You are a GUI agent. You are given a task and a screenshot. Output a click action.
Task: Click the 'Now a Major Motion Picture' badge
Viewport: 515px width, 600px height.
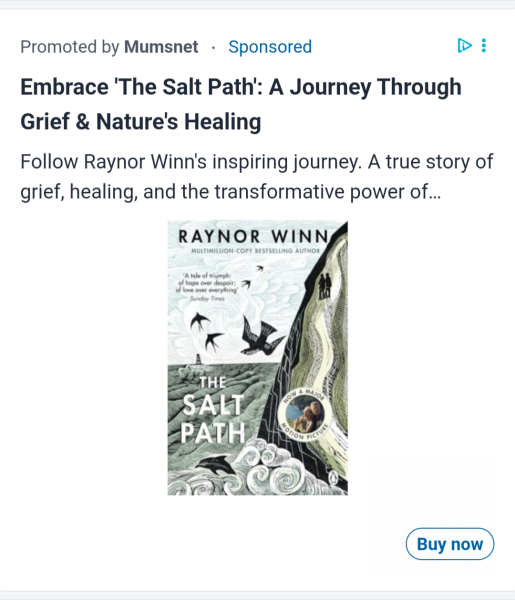(305, 414)
